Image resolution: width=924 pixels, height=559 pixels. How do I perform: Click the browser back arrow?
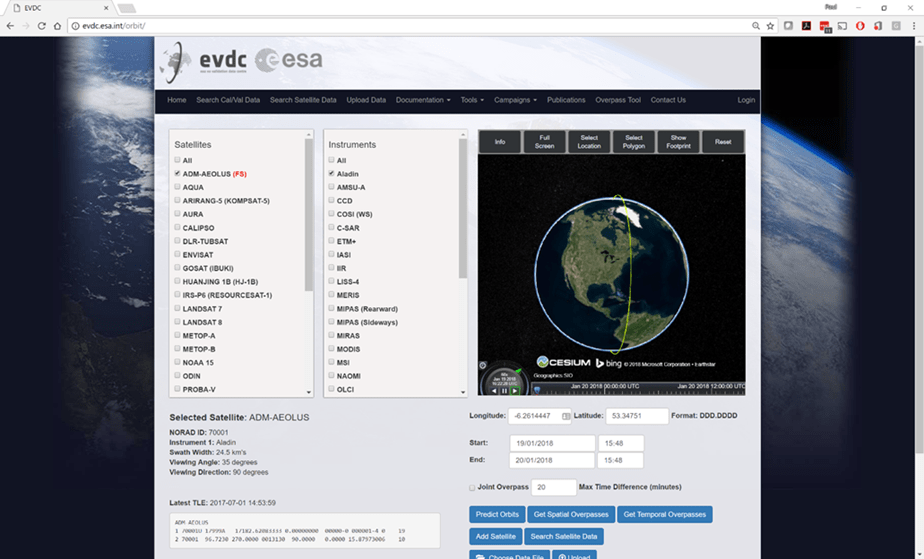[10, 26]
